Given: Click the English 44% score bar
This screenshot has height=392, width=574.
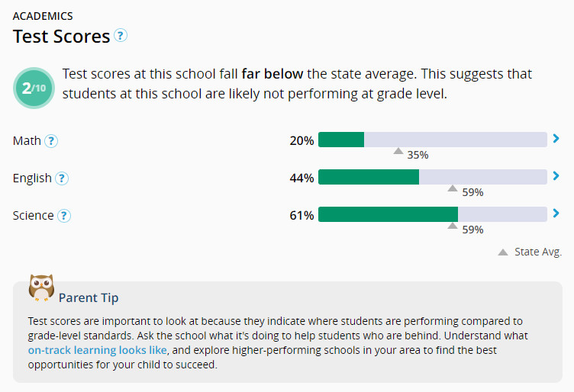Looking at the screenshot, I should point(432,177).
